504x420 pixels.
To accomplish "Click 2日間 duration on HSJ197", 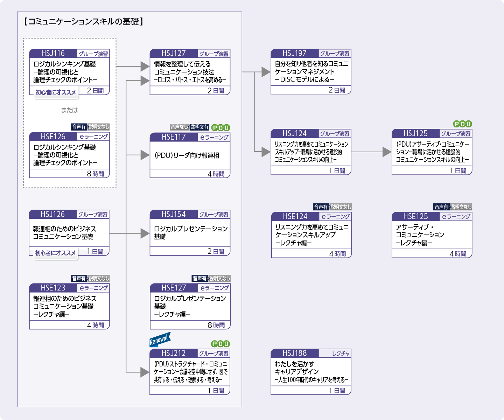I will pyautogui.click(x=337, y=90).
